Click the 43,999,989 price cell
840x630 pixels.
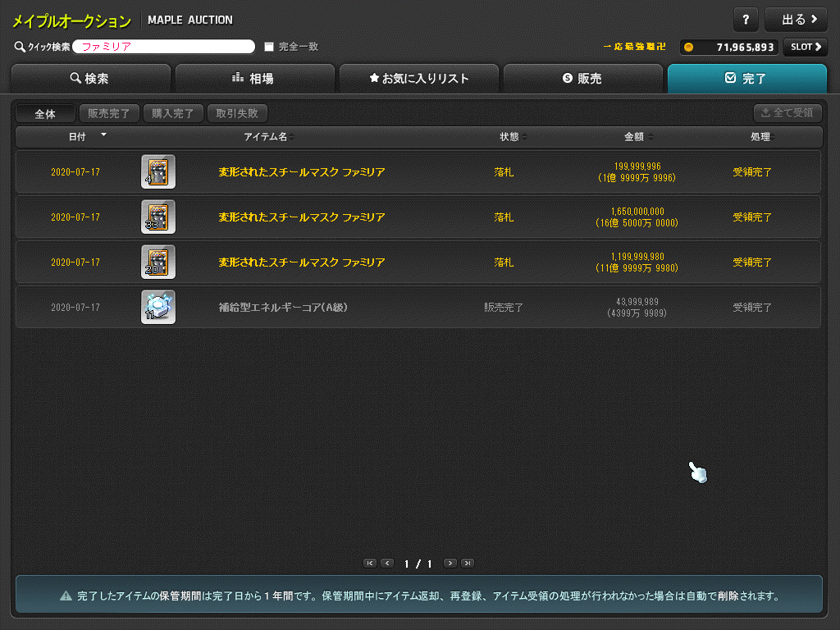pos(637,308)
